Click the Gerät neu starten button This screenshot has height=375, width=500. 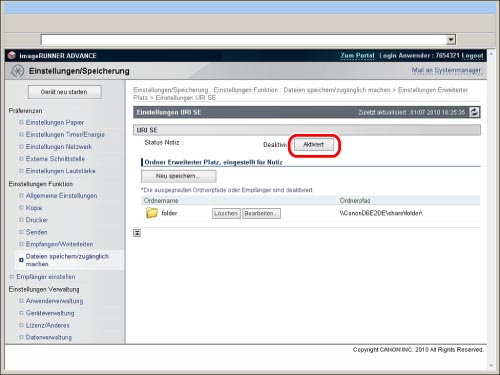coord(65,92)
